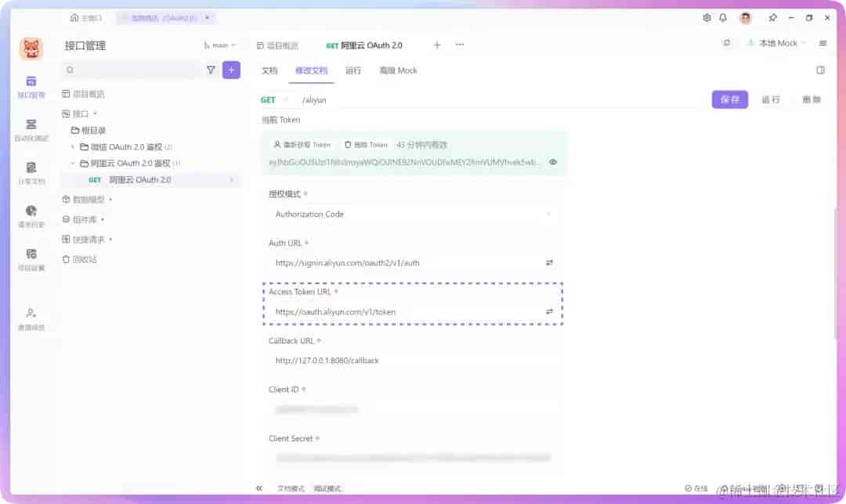Expand the 数据模型 section
846x504 pixels.
coord(110,200)
